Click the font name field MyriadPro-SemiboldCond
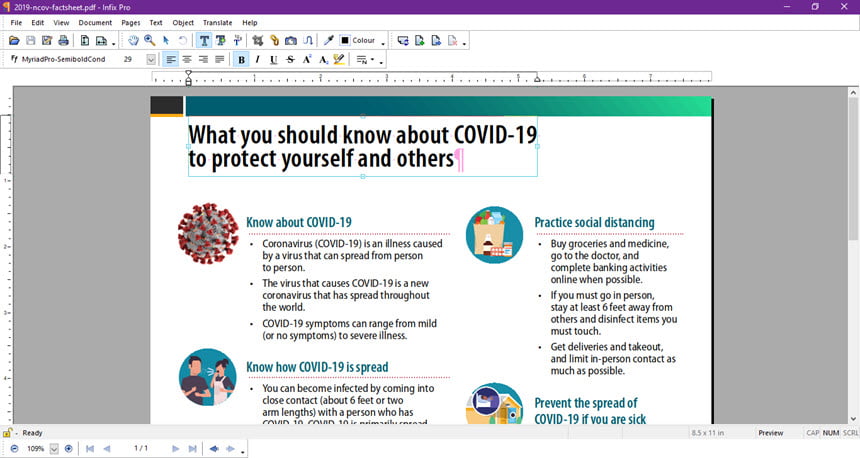This screenshot has height=458, width=860. click(63, 59)
